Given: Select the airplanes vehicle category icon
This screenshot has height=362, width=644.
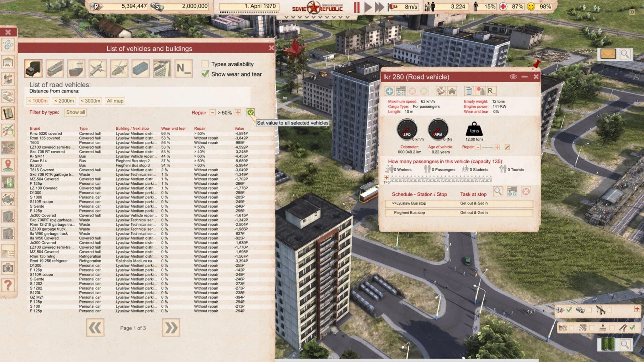Looking at the screenshot, I should [x=98, y=68].
